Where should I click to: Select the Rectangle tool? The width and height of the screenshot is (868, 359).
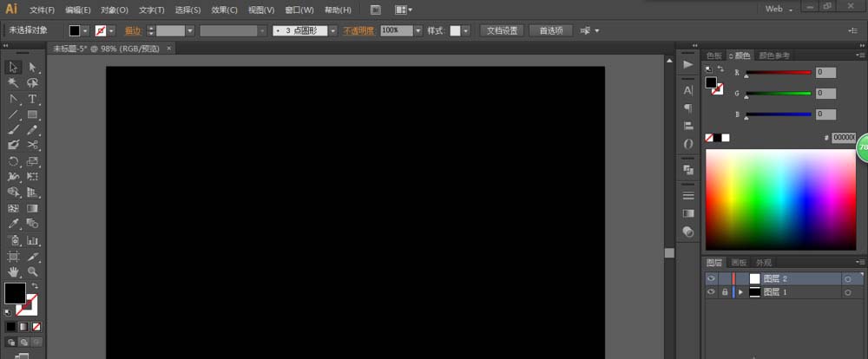pos(33,114)
